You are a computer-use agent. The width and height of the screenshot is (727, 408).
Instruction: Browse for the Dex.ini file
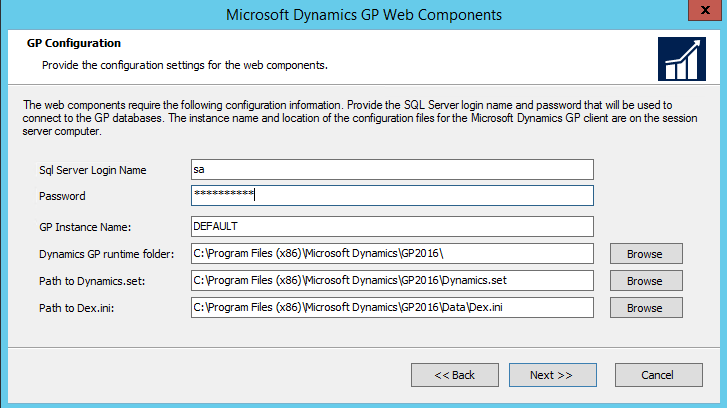tap(645, 308)
